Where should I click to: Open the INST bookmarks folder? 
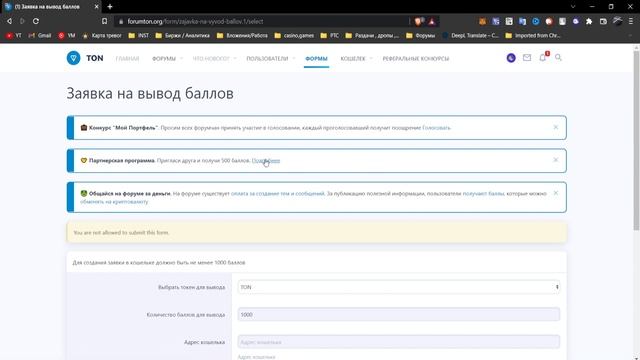139,36
